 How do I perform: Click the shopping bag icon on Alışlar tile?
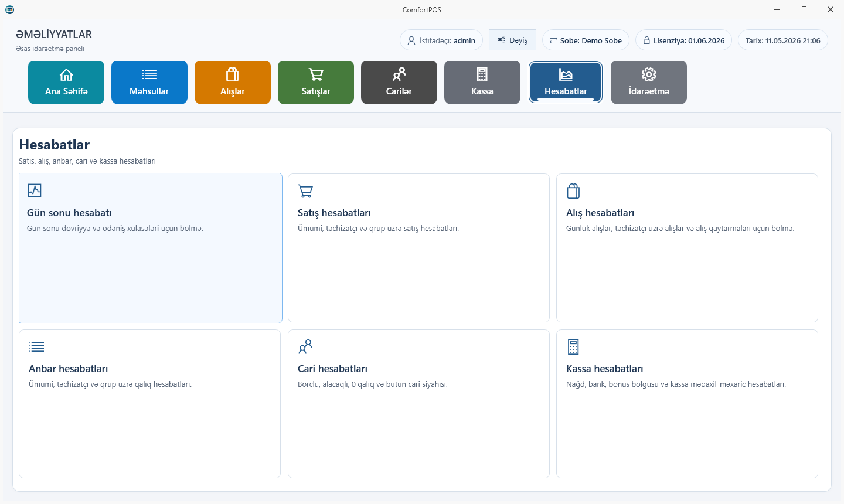click(x=233, y=74)
